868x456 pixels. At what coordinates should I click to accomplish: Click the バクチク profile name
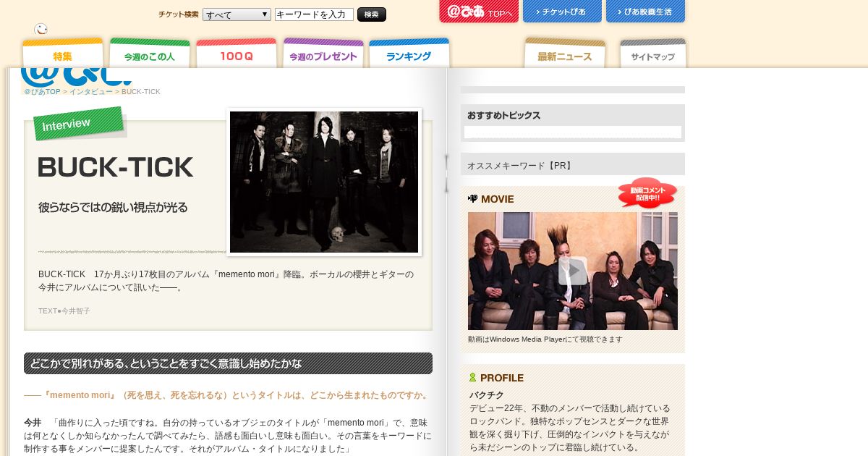486,395
